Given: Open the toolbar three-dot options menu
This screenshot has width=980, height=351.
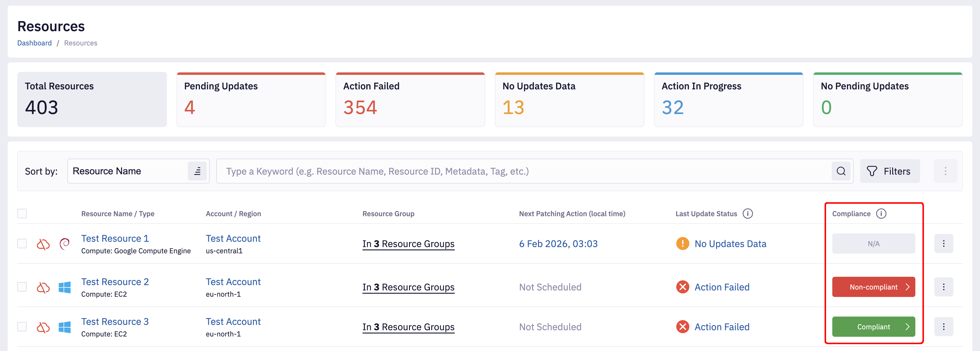Looking at the screenshot, I should (x=945, y=171).
